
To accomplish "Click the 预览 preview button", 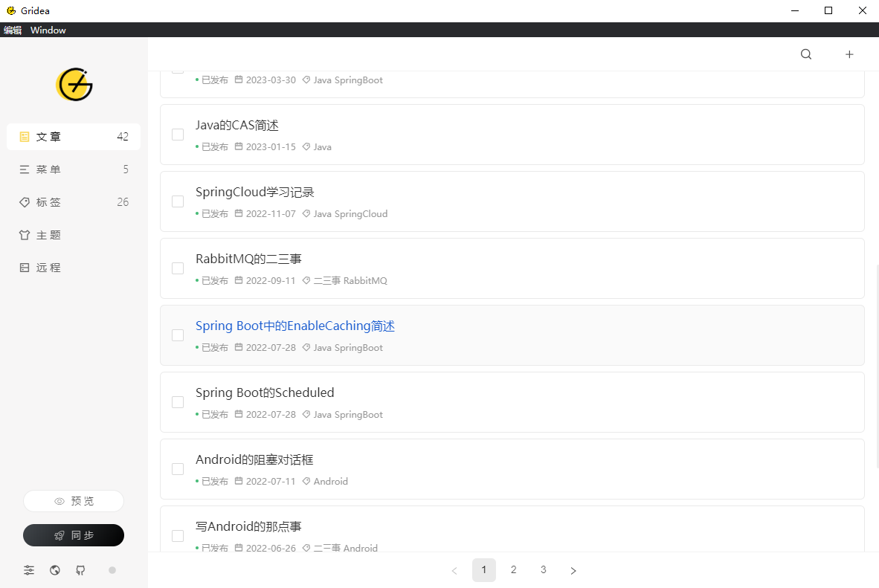I will [x=74, y=501].
